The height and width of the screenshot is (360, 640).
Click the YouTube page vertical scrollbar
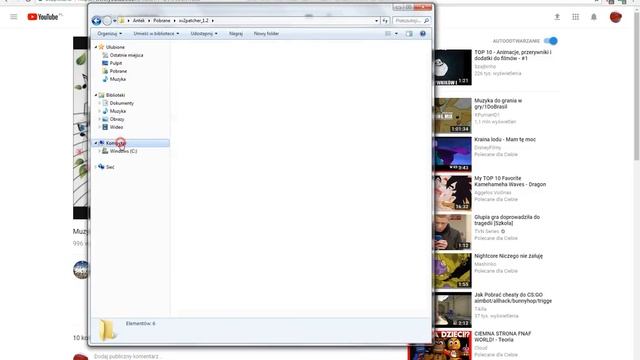(x=636, y=86)
